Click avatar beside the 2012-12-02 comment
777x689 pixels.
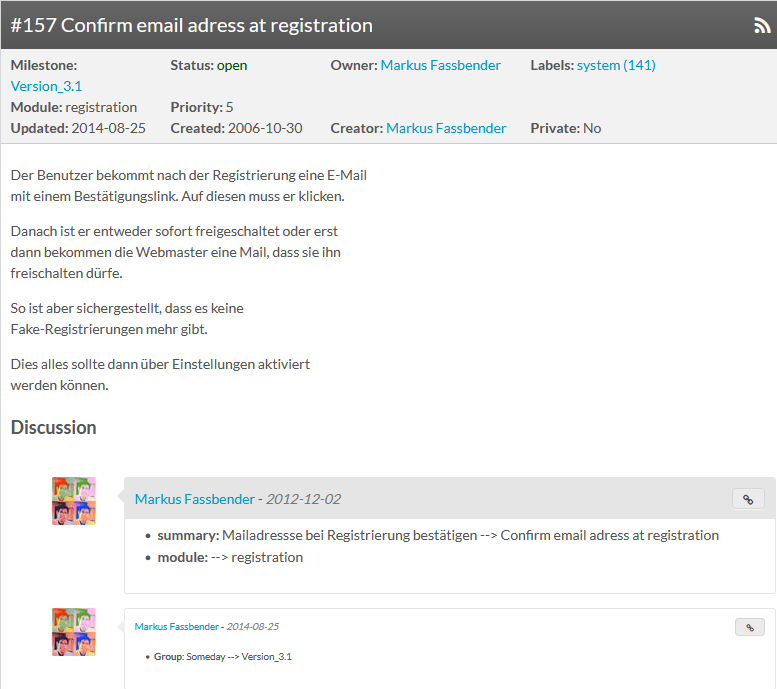(74, 501)
